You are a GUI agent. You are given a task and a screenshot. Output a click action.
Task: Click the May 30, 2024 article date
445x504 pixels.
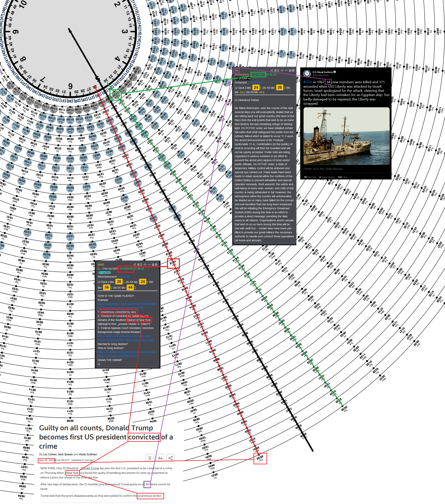click(47, 460)
